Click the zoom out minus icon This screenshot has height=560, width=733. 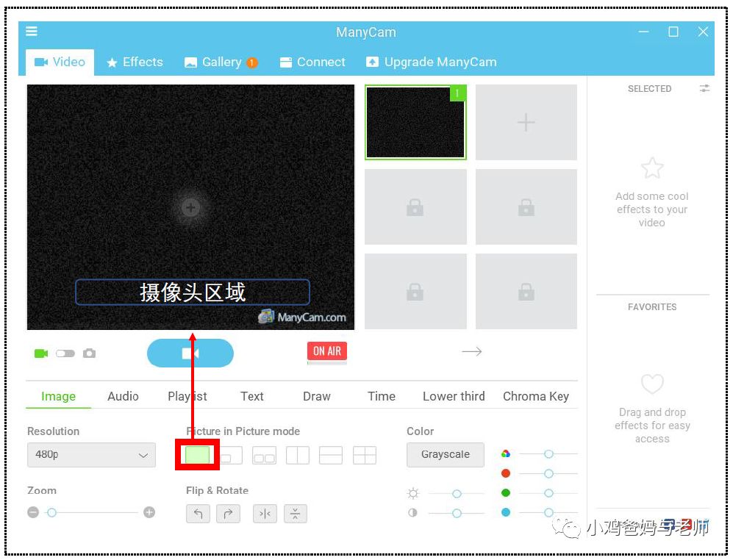coord(33,512)
